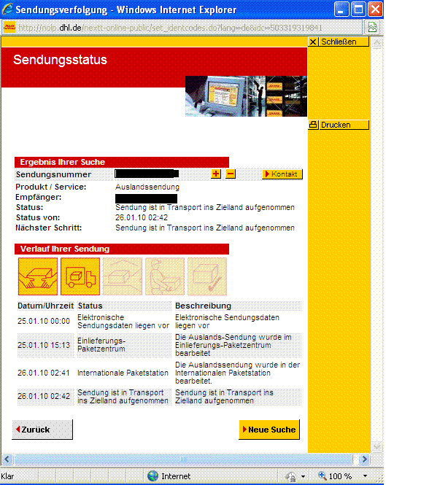Click the DHL favicon in the address bar

[9, 28]
